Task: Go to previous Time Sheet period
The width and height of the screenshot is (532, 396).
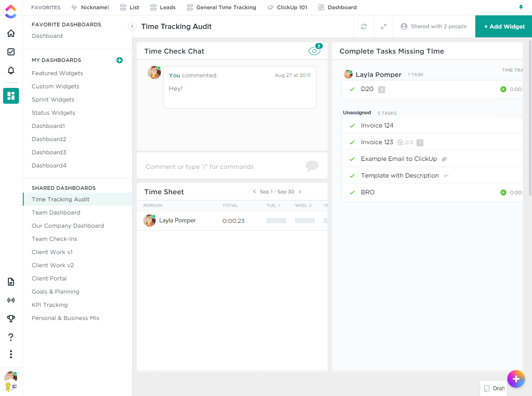Action: click(x=255, y=192)
